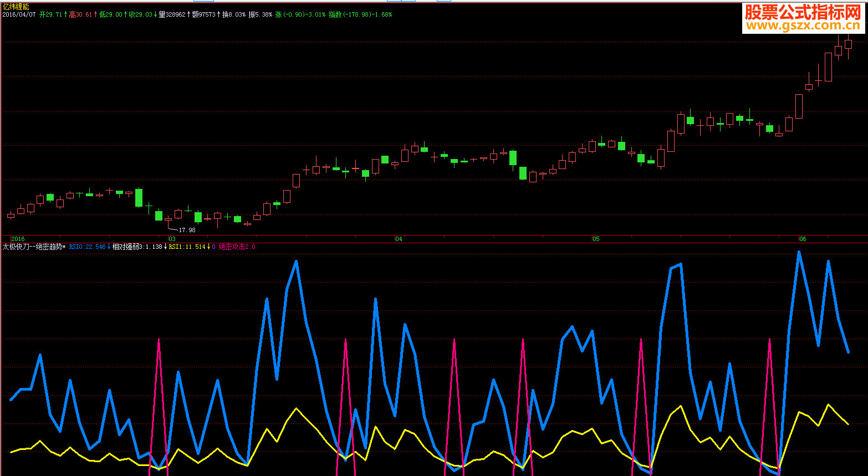Viewport: 868px width, 476px height.
Task: Click the magenta 绝密攻击2:0 indicator label
Action: (x=237, y=247)
